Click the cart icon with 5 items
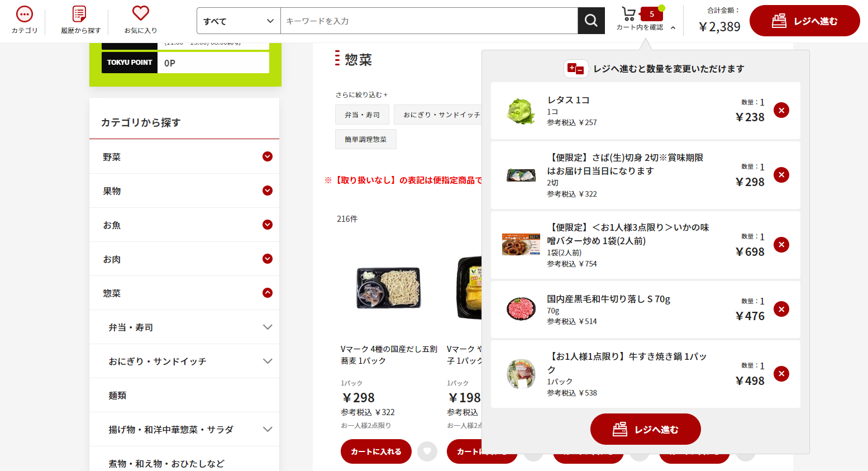The height and width of the screenshot is (471, 868). click(630, 15)
